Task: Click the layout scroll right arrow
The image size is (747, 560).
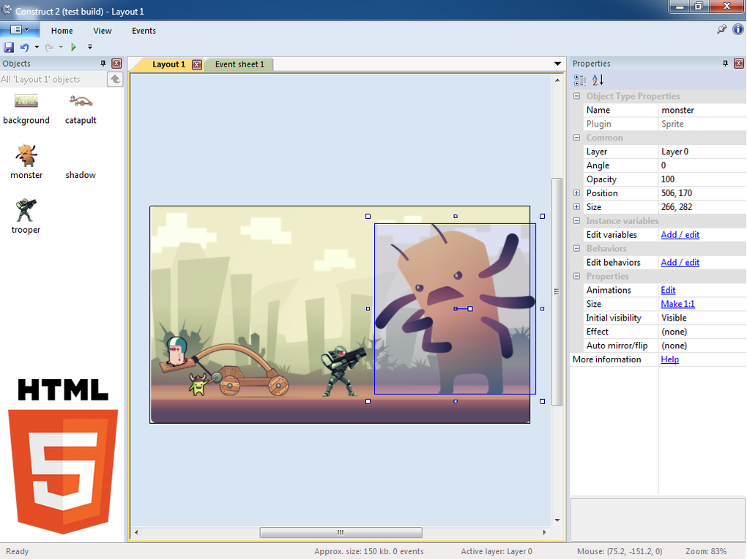Action: click(x=544, y=532)
